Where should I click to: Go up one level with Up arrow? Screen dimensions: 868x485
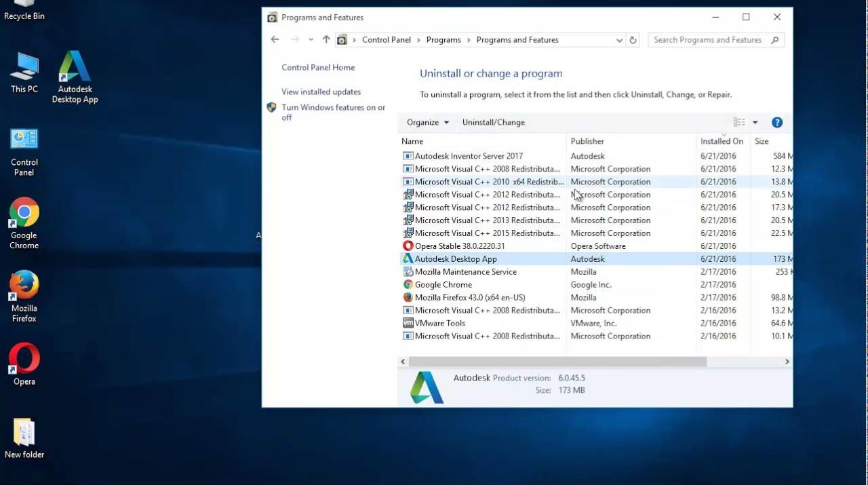tap(326, 40)
